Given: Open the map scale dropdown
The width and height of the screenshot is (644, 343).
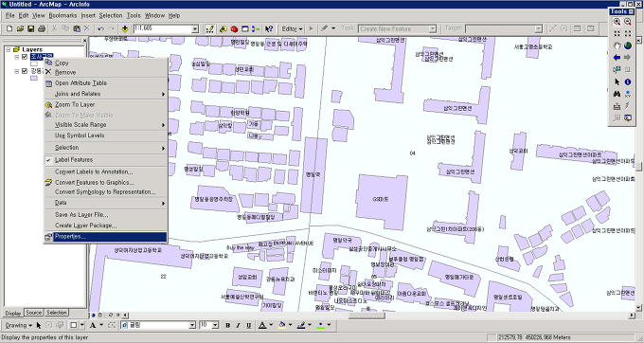Looking at the screenshot, I should (x=195, y=28).
